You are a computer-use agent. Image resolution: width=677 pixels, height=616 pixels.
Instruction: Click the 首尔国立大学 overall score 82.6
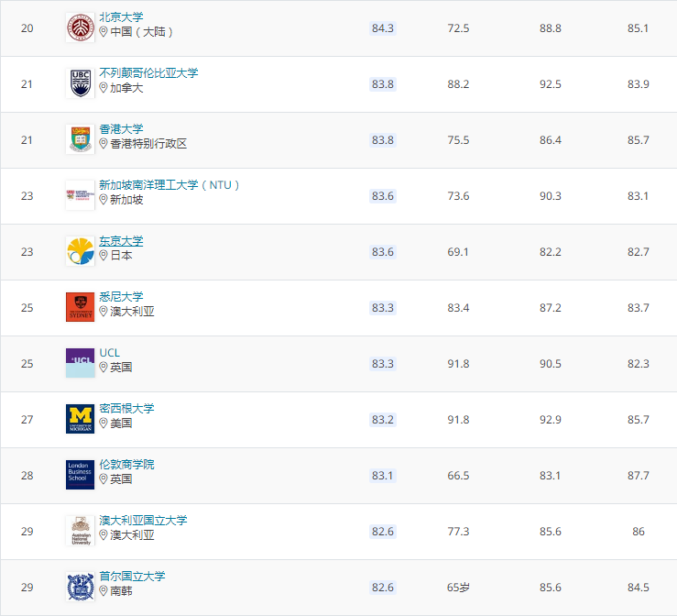click(x=383, y=587)
